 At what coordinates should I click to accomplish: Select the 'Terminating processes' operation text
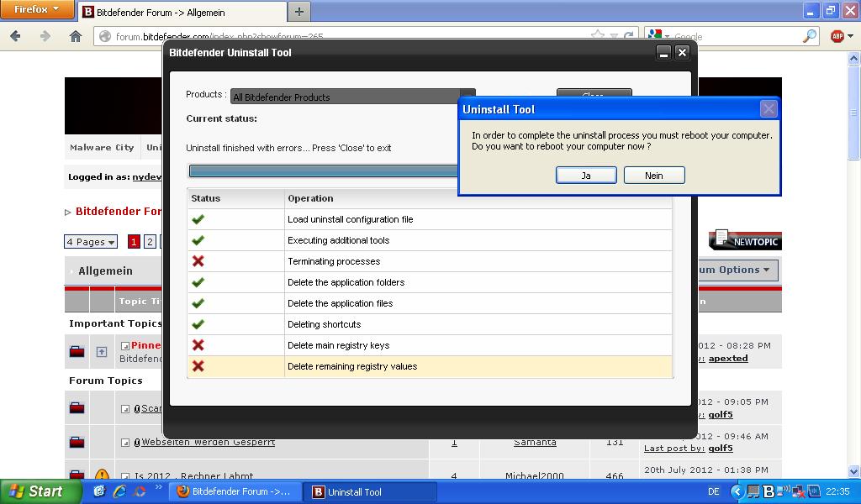334,261
